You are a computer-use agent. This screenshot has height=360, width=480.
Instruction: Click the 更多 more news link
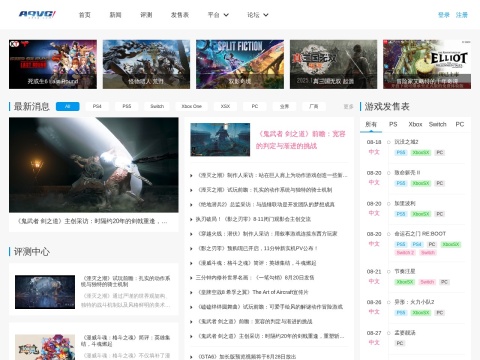click(x=348, y=106)
